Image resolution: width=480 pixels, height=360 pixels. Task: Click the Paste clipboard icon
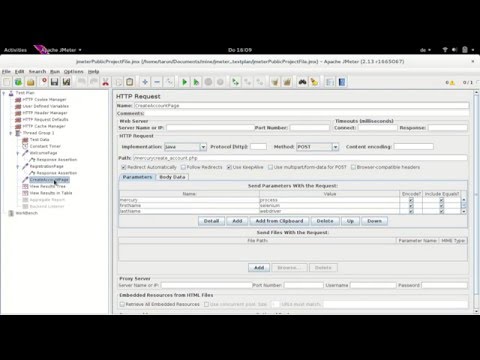(x=130, y=82)
